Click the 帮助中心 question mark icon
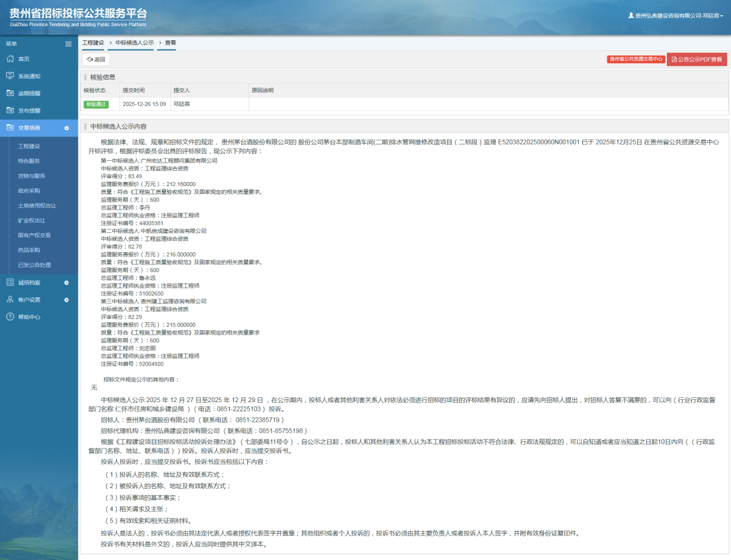Image resolution: width=731 pixels, height=560 pixels. pos(10,317)
